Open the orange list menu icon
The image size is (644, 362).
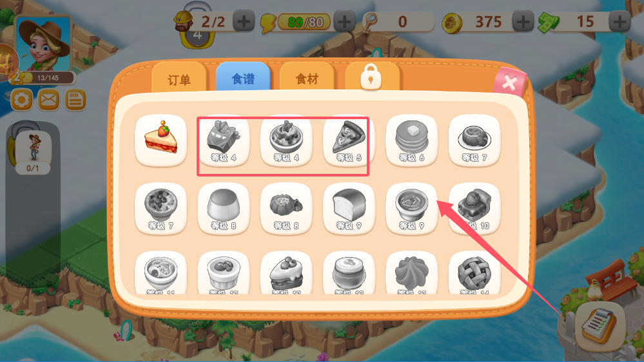pos(75,100)
